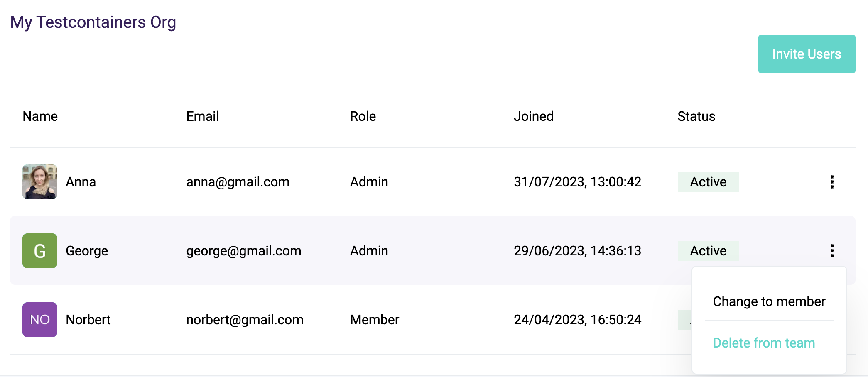Image resolution: width=868 pixels, height=377 pixels.
Task: Sort by the Email column header
Action: click(202, 116)
